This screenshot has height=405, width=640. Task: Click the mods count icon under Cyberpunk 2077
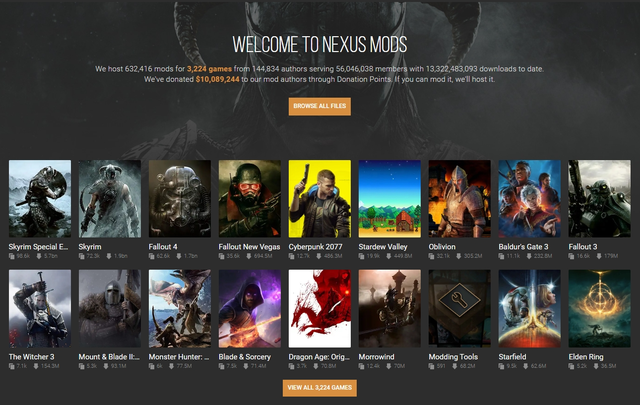(292, 256)
